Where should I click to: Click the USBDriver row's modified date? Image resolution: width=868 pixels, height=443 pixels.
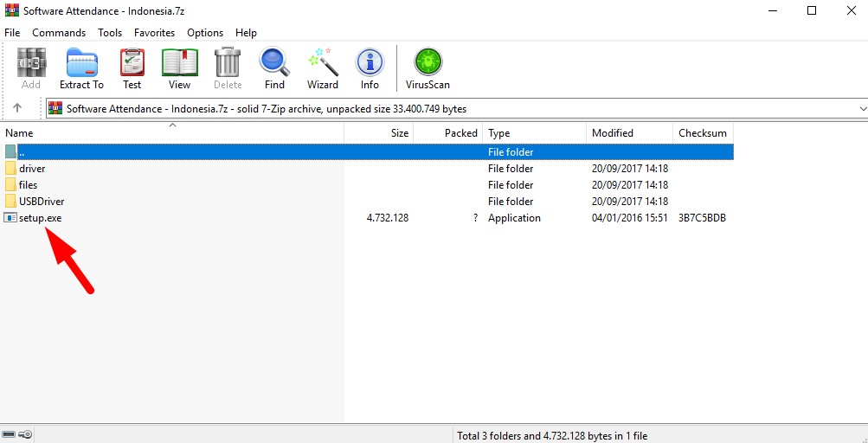point(630,202)
